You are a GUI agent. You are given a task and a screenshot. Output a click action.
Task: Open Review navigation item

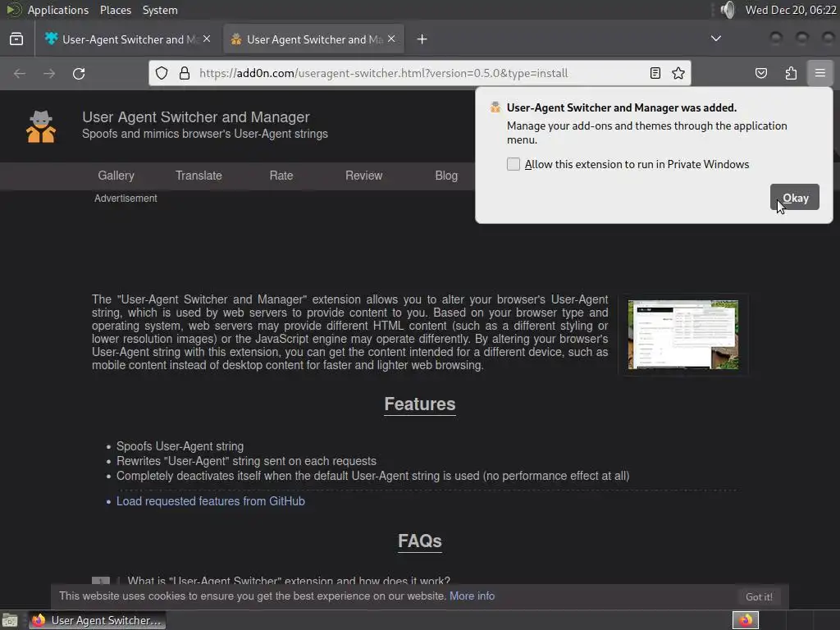point(363,176)
